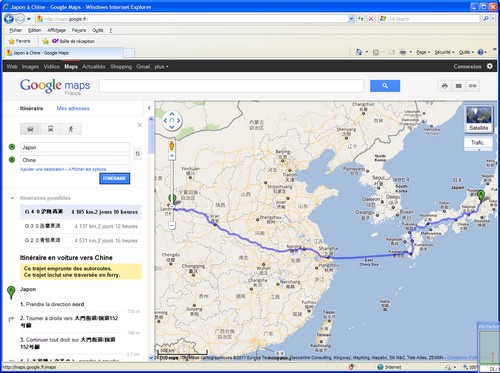Click step 1 Prendre la direction nord
Screen dimensions: 500x373
click(52, 304)
